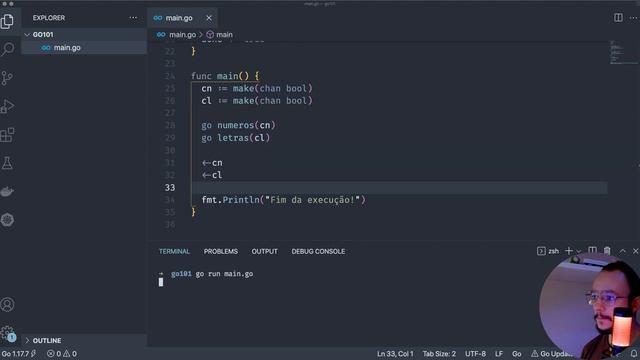This screenshot has width=640, height=360.
Task: Click the Ln 33, Col 1 indicator
Action: (395, 354)
